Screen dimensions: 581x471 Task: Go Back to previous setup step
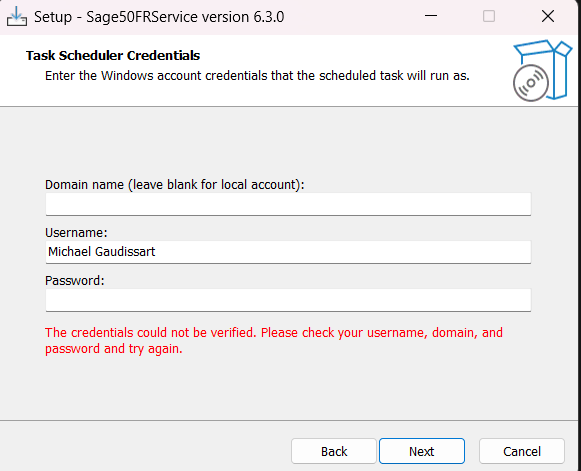334,451
